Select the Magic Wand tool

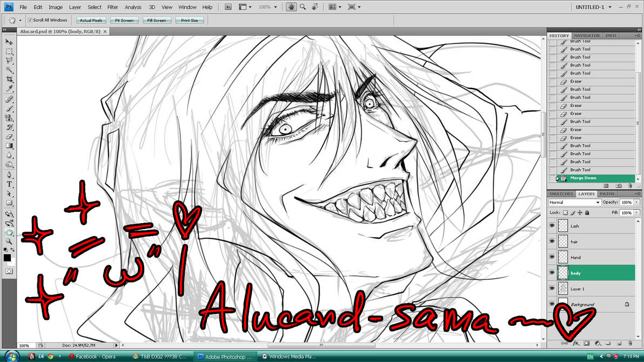[9, 70]
